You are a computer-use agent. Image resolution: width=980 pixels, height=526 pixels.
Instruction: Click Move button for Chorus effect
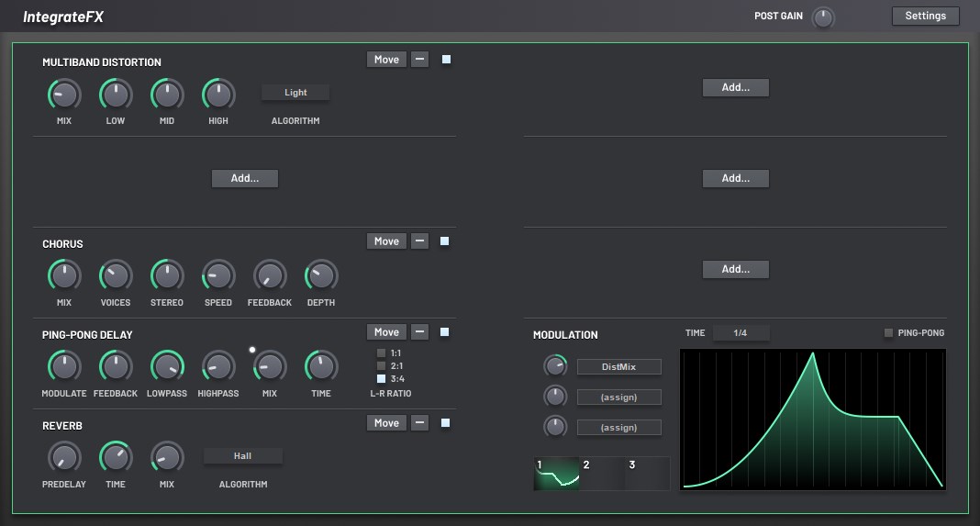[x=386, y=241]
